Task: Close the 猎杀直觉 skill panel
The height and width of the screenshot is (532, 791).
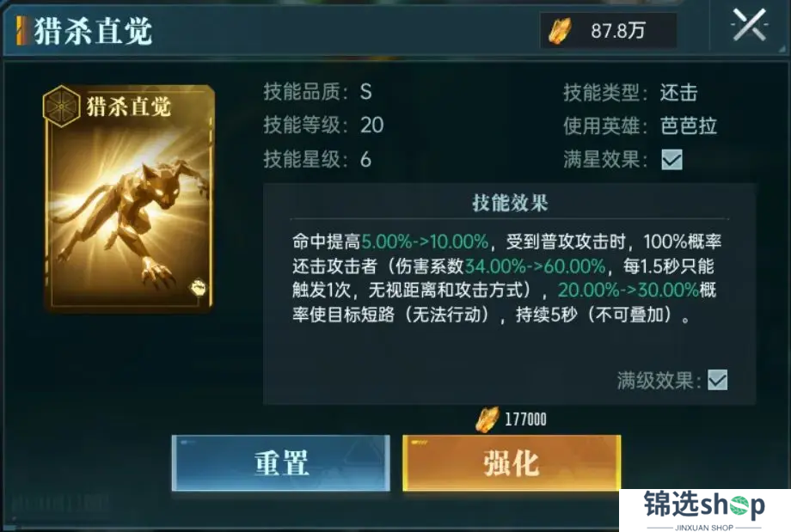Action: point(749,25)
